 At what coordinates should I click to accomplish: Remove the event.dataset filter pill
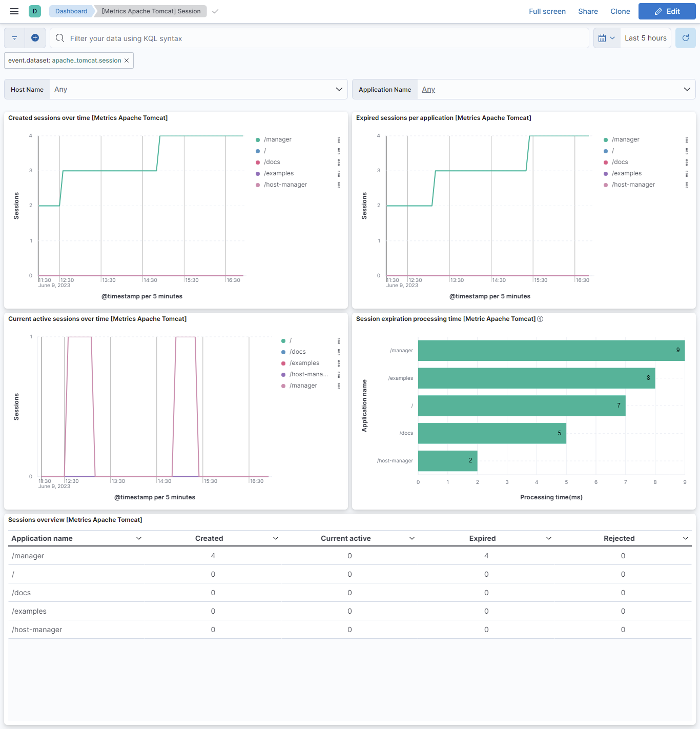[x=127, y=60]
